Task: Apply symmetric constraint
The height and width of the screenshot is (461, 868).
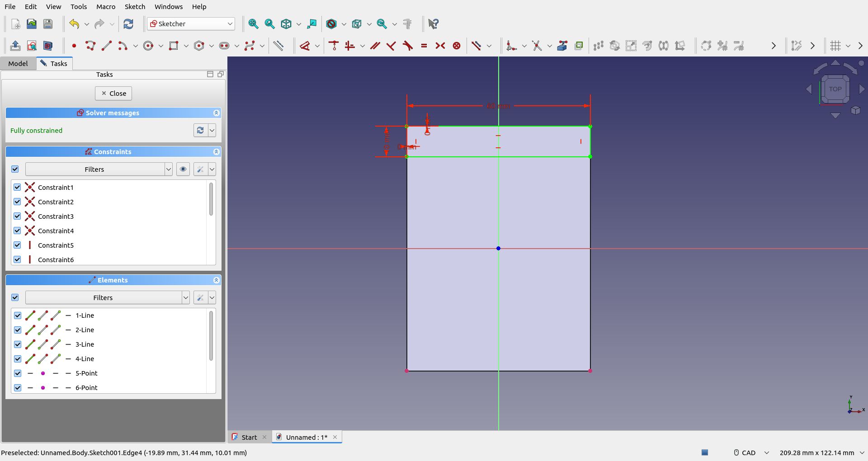Action: (440, 46)
